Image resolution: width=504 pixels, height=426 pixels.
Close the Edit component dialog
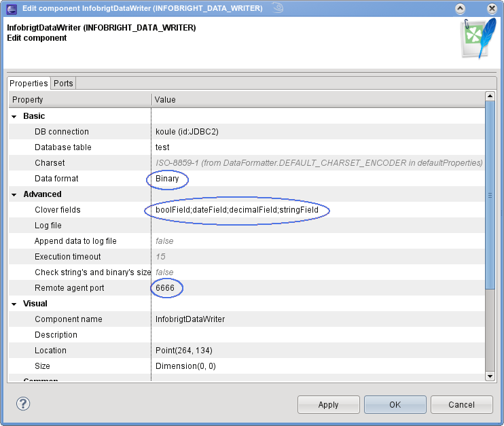tap(492, 9)
